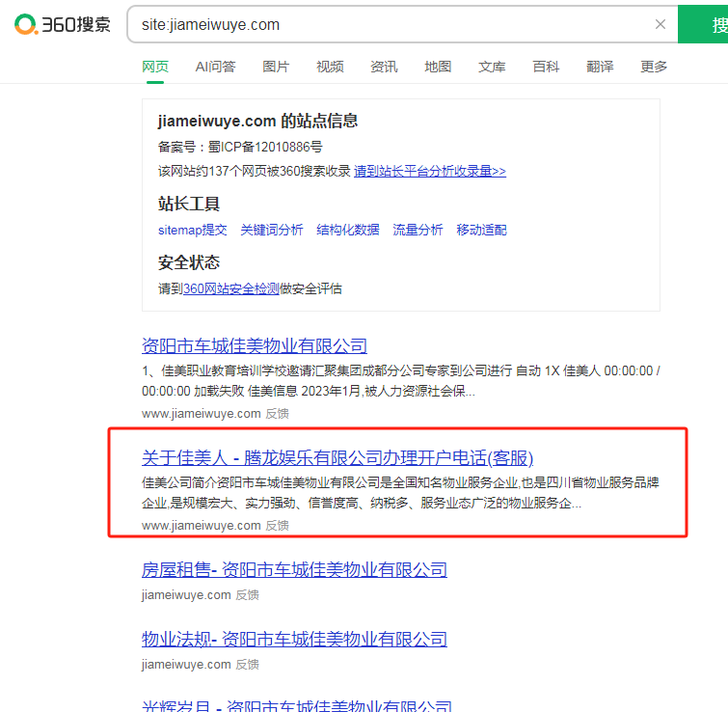Click the www.jiameiwuye.com URL under 关于佳美人 result
Viewport: 728px width, 712px height.
point(201,526)
